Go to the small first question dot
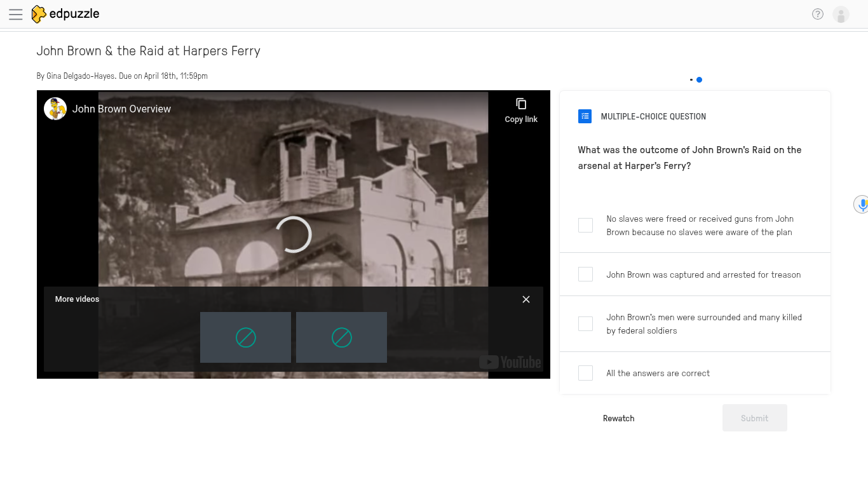Viewport: 868px width, 488px height. (x=691, y=80)
